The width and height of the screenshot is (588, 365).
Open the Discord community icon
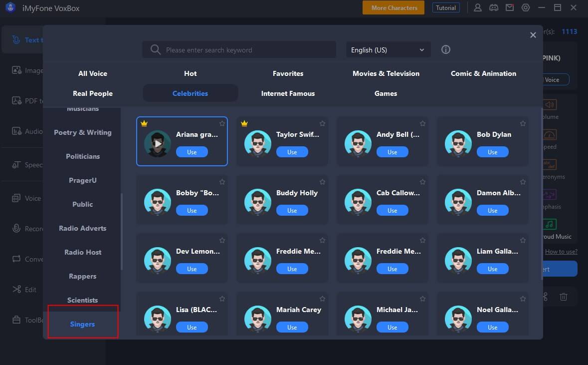tap(493, 7)
